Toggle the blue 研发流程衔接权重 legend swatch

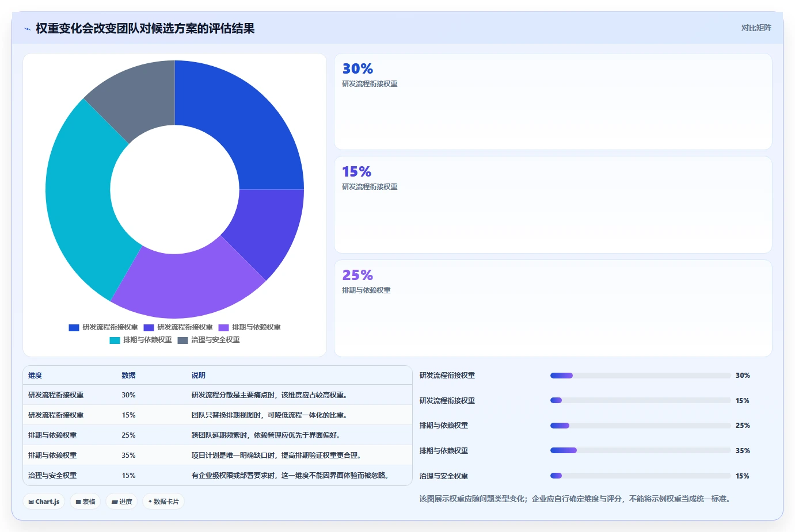[74, 327]
